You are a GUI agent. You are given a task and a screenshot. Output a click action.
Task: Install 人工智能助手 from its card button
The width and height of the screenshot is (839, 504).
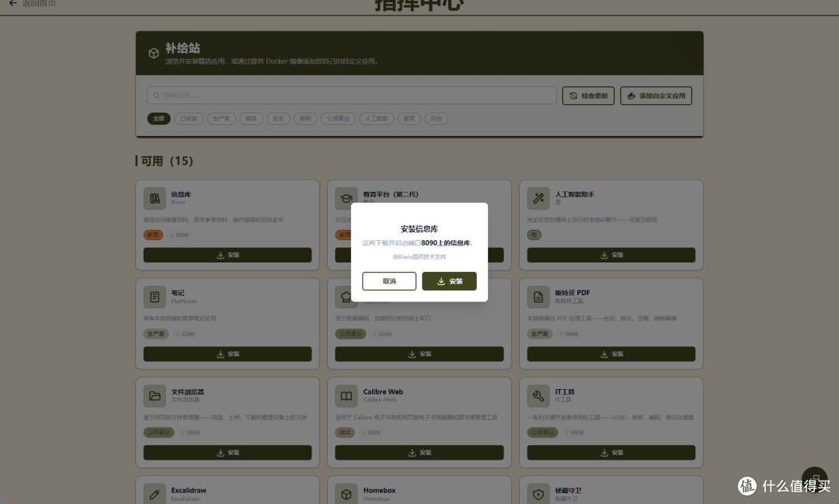[x=611, y=255]
